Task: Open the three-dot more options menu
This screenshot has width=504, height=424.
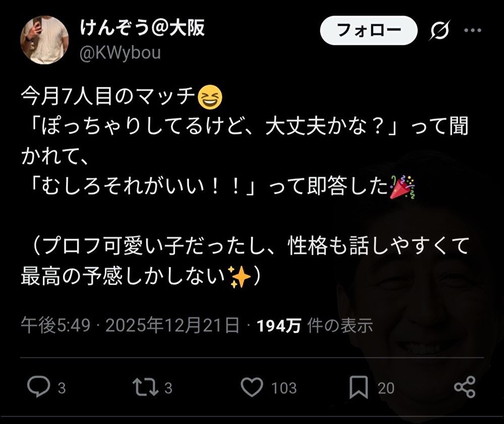Action: pos(473,30)
